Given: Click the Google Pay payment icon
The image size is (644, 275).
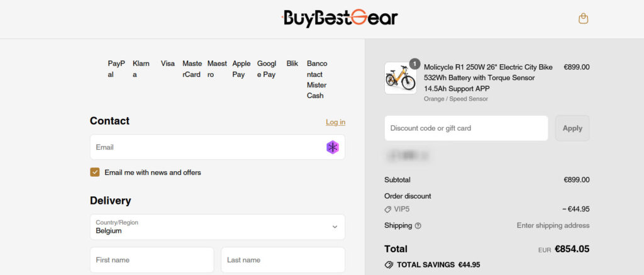Looking at the screenshot, I should (266, 69).
